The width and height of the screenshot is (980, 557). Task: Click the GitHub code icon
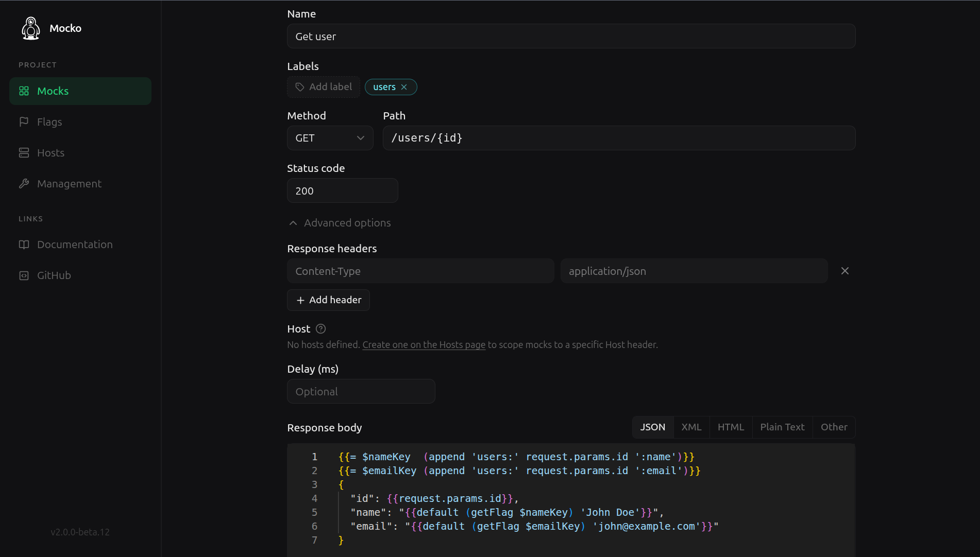tap(24, 275)
